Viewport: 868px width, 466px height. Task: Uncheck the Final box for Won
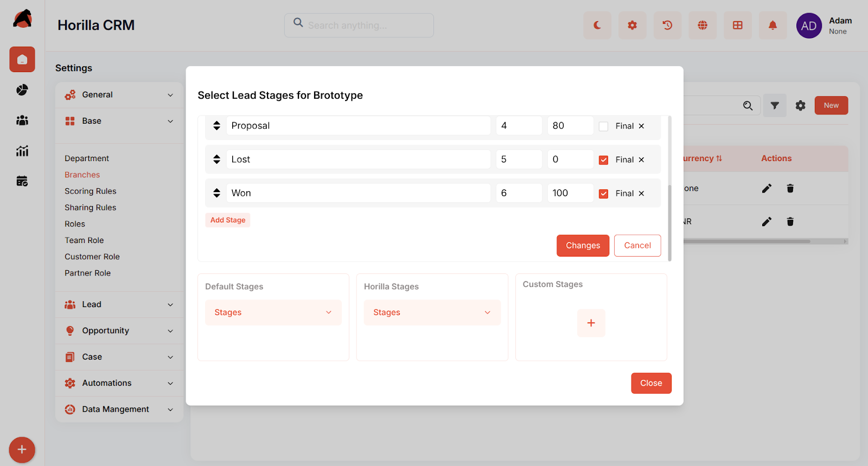(603, 194)
